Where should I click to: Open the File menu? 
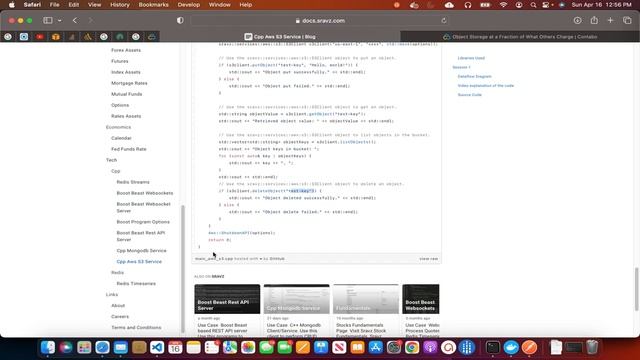tap(54, 5)
